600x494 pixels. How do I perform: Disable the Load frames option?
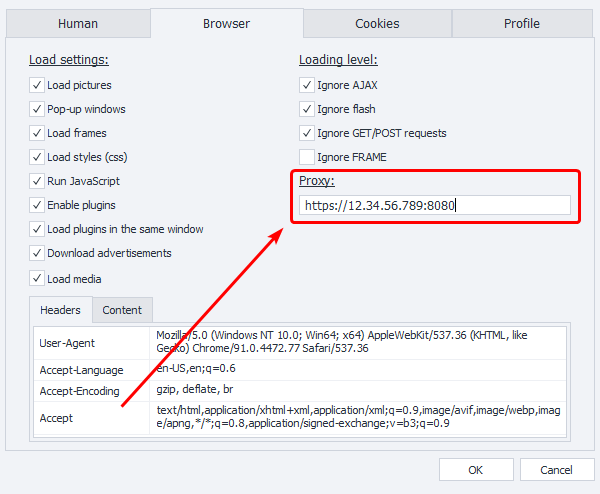click(x=37, y=133)
